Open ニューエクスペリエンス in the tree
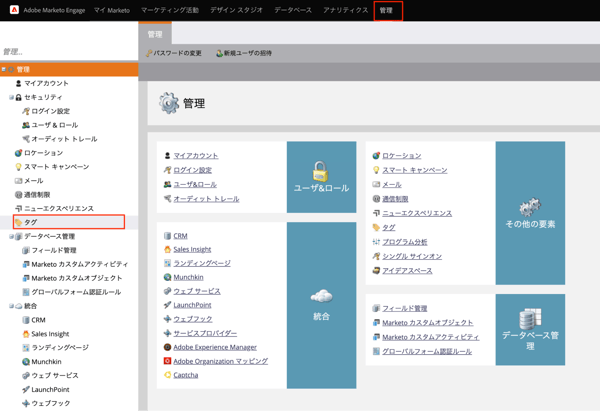600x411 pixels. point(59,209)
